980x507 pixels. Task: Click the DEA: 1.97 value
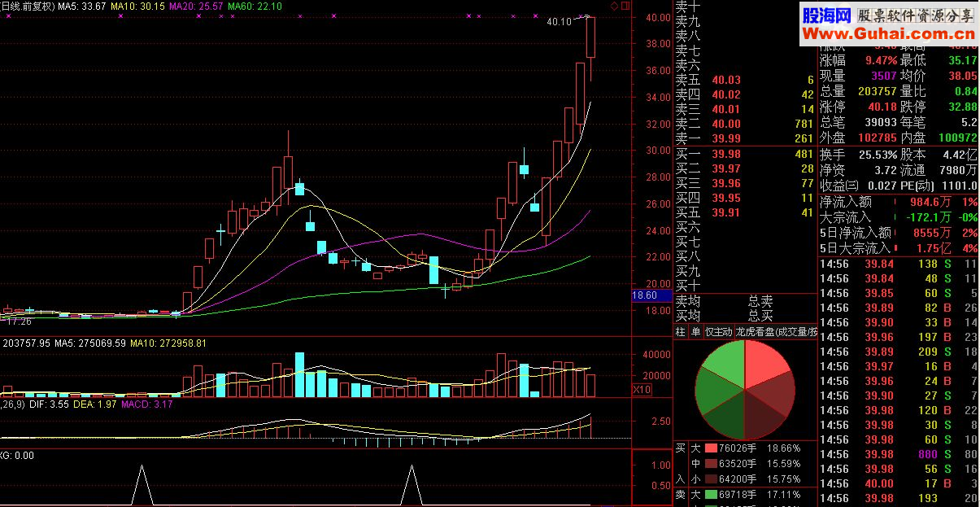click(96, 404)
